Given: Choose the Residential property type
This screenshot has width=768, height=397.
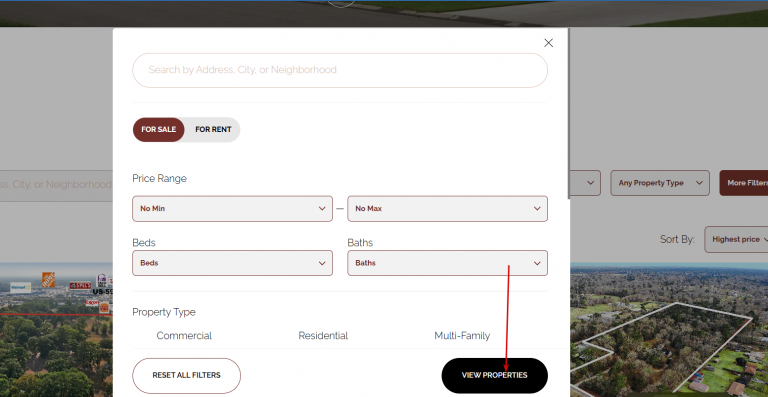Looking at the screenshot, I should click(x=323, y=336).
